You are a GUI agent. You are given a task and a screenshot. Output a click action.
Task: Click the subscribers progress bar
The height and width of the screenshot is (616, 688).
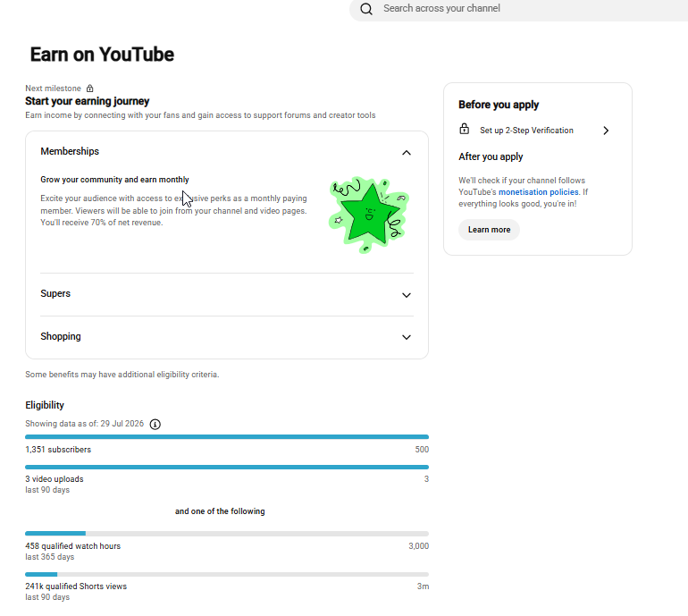tap(227, 437)
